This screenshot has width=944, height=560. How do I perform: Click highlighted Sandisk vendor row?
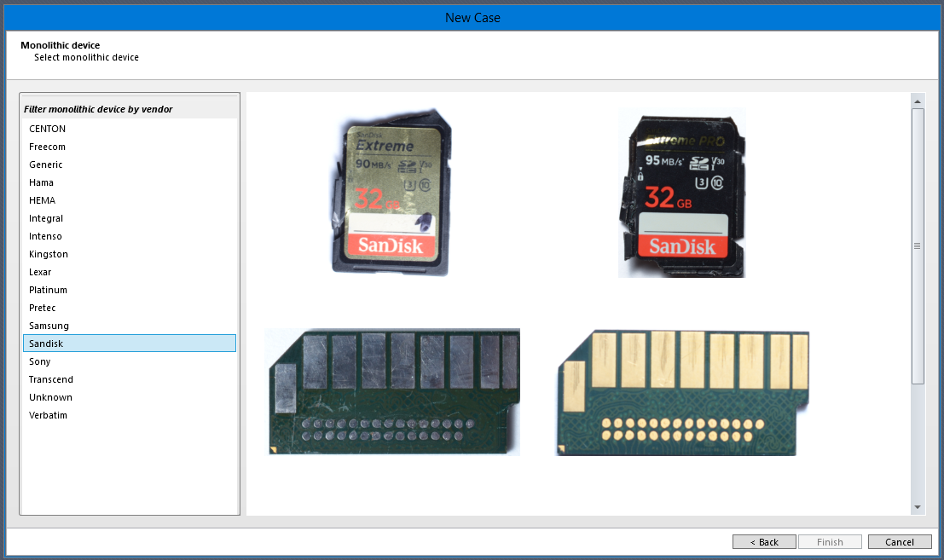[x=130, y=344]
